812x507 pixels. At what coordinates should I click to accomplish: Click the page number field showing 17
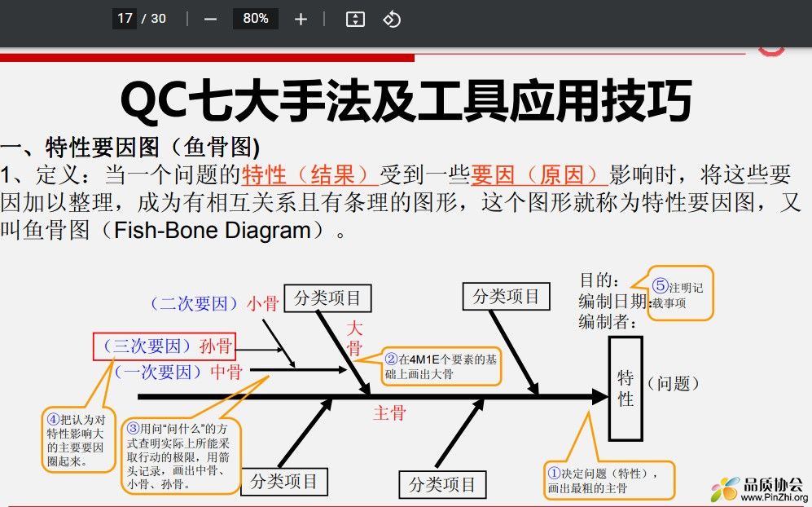click(125, 19)
